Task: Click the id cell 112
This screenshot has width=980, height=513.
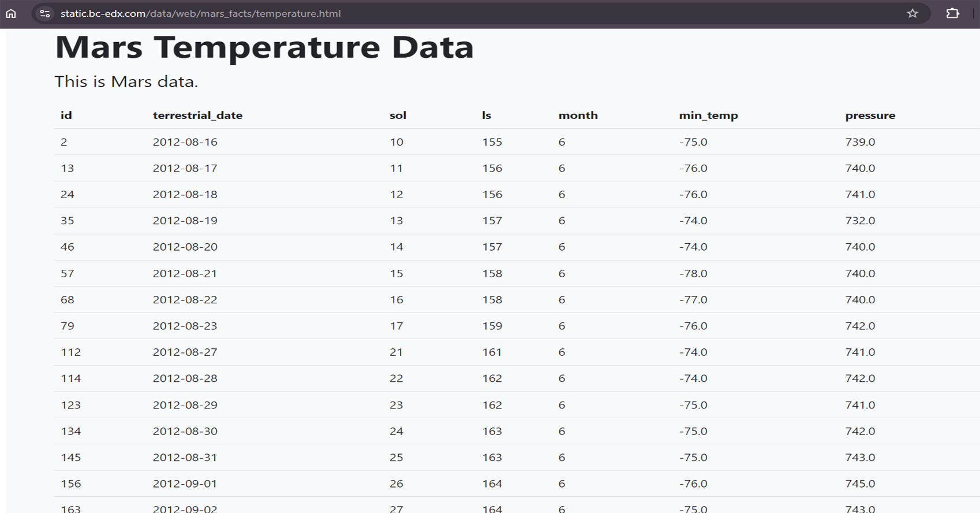Action: click(x=70, y=352)
